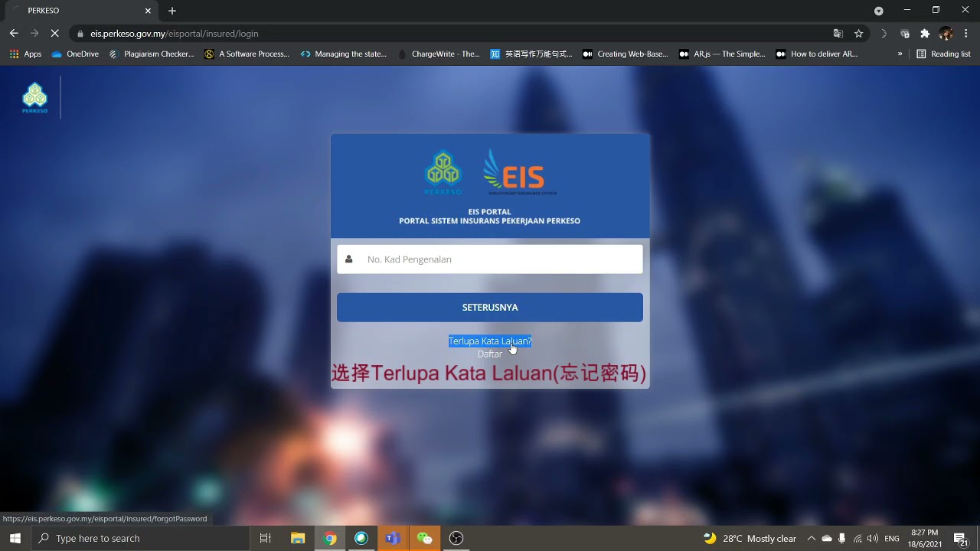
Task: Open Chrome's three-dot menu
Action: tap(966, 34)
